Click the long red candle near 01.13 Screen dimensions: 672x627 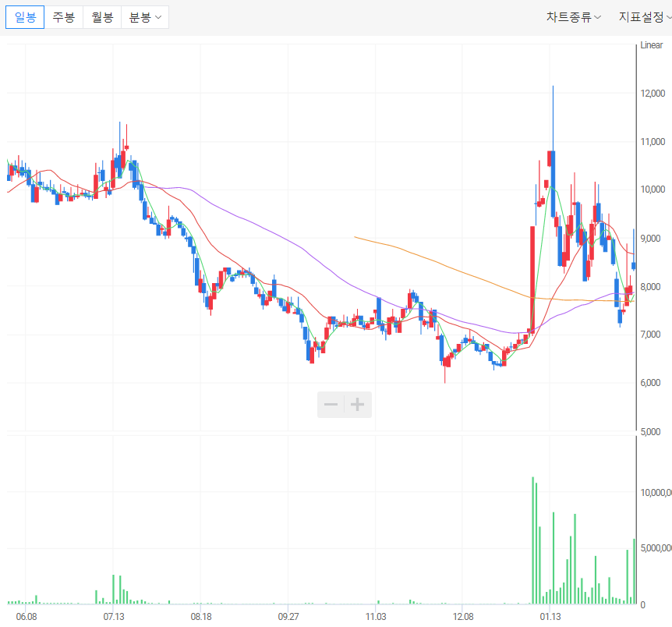[532, 280]
